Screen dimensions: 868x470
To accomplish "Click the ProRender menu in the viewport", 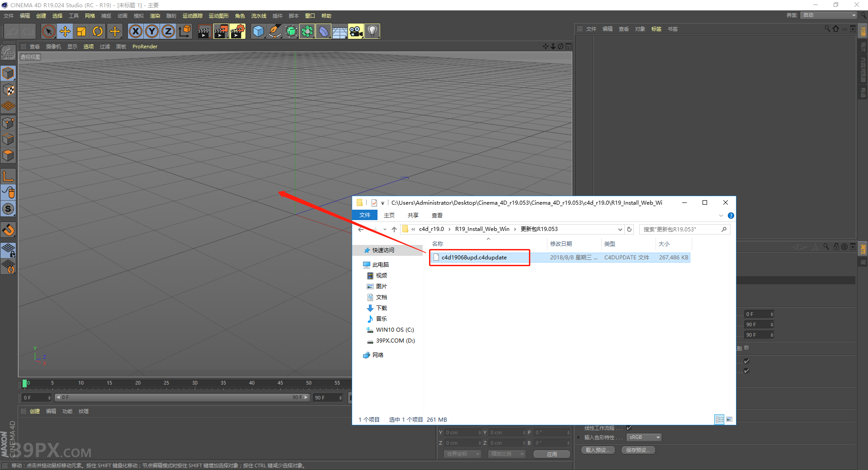I will coord(145,46).
